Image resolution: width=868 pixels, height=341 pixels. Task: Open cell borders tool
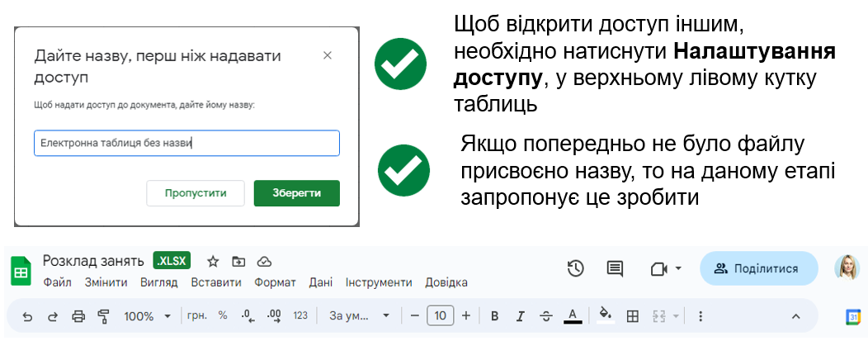pyautogui.click(x=633, y=316)
